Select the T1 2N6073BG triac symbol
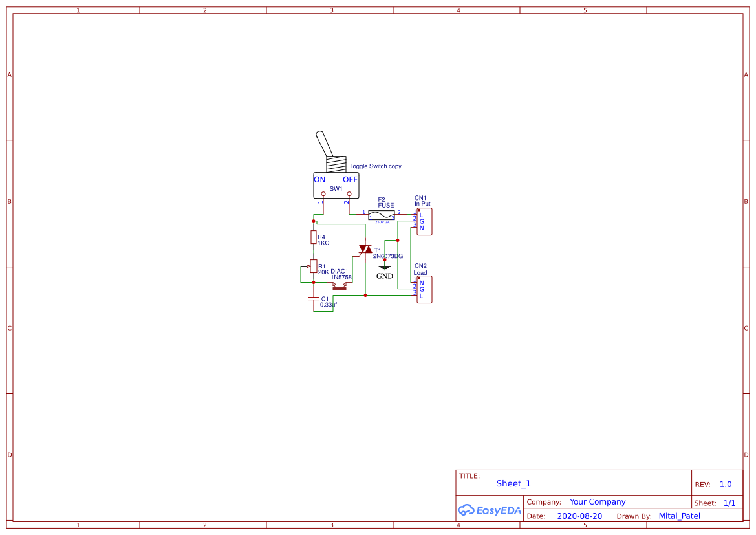 point(365,249)
